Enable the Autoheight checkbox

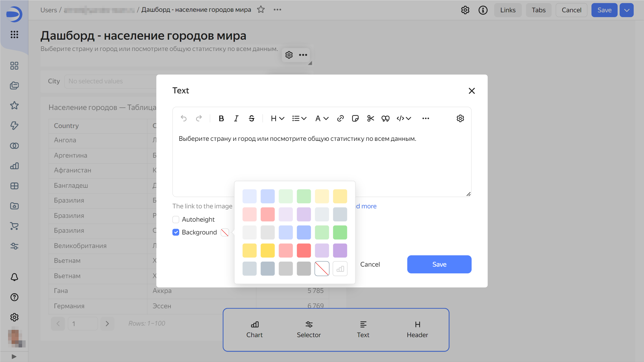pyautogui.click(x=176, y=219)
